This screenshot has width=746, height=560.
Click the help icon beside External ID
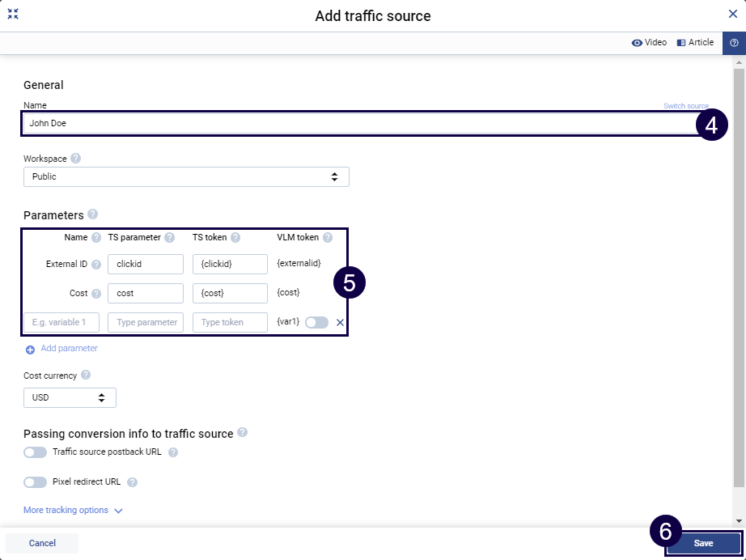click(96, 264)
